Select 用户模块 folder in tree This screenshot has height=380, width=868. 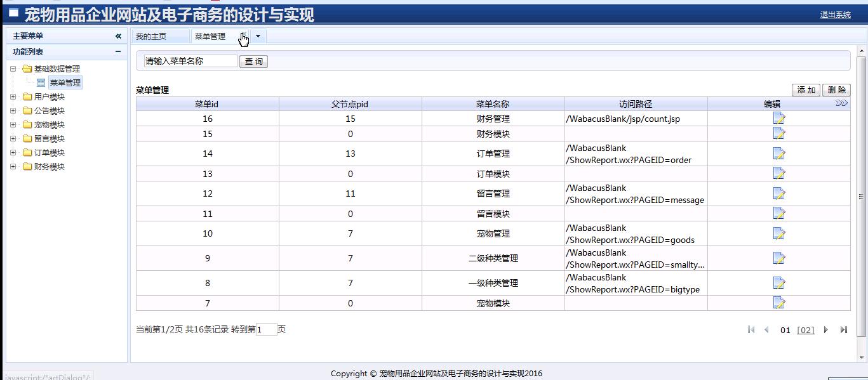point(50,97)
